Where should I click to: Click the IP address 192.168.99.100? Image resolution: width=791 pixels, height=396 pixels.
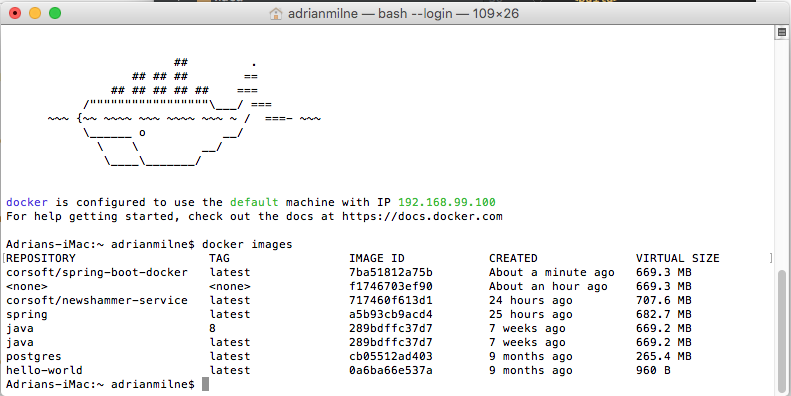point(447,202)
